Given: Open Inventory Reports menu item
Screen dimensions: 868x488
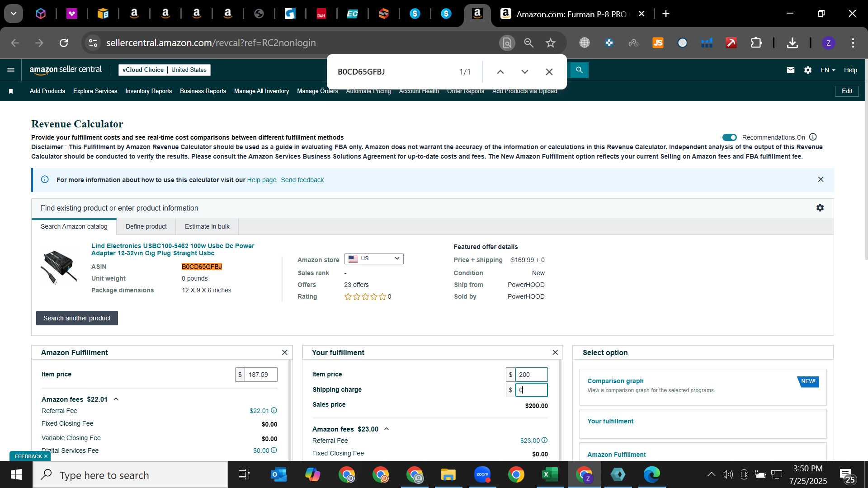Looking at the screenshot, I should pos(148,91).
